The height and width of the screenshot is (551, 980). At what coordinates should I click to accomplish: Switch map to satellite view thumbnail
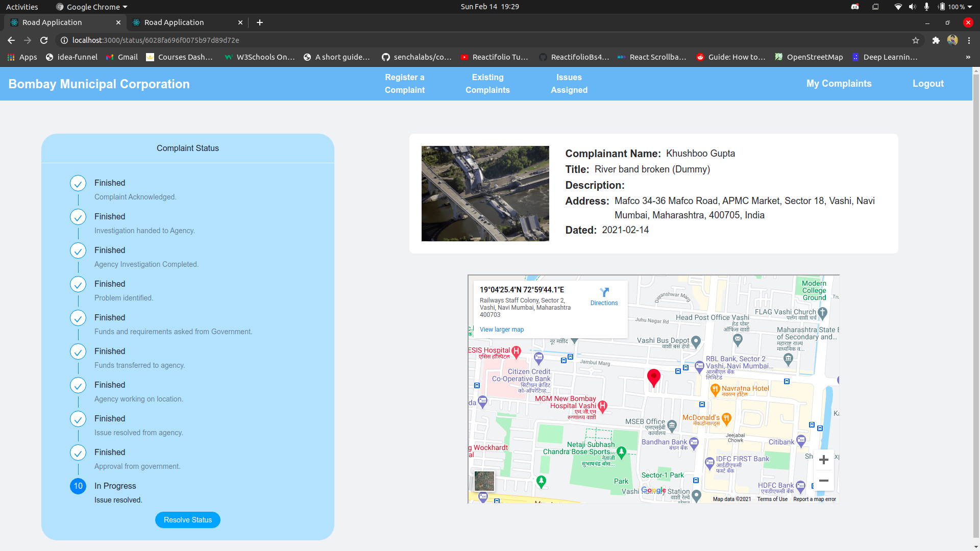tap(484, 481)
